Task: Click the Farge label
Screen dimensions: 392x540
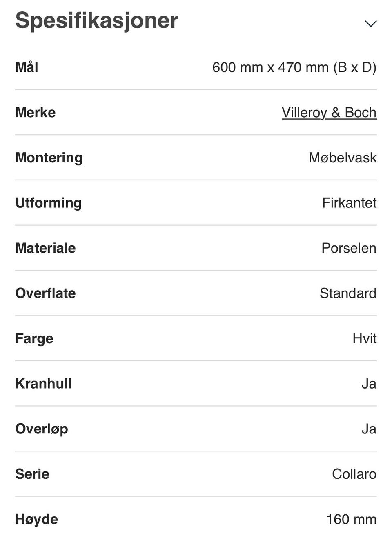Action: tap(34, 339)
